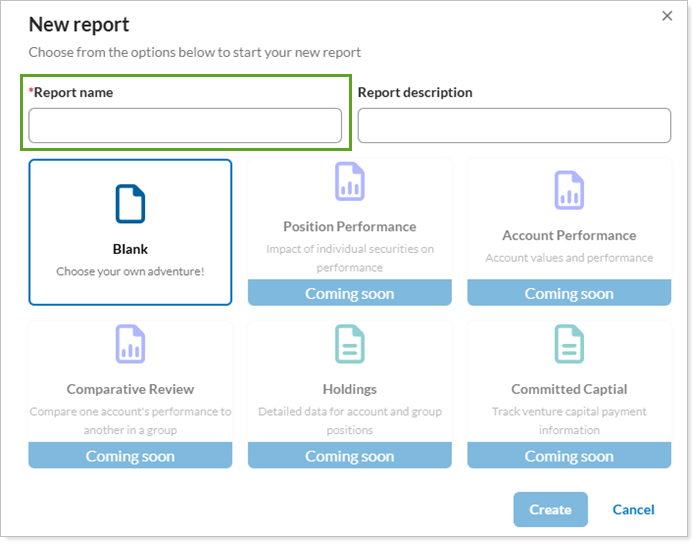Image resolution: width=697 pixels, height=546 pixels.
Task: Click Coming soon banner under Holdings
Action: (x=350, y=455)
